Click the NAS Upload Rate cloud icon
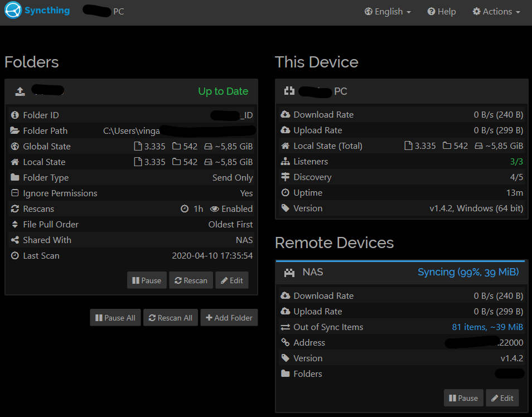The height and width of the screenshot is (417, 532). 286,311
